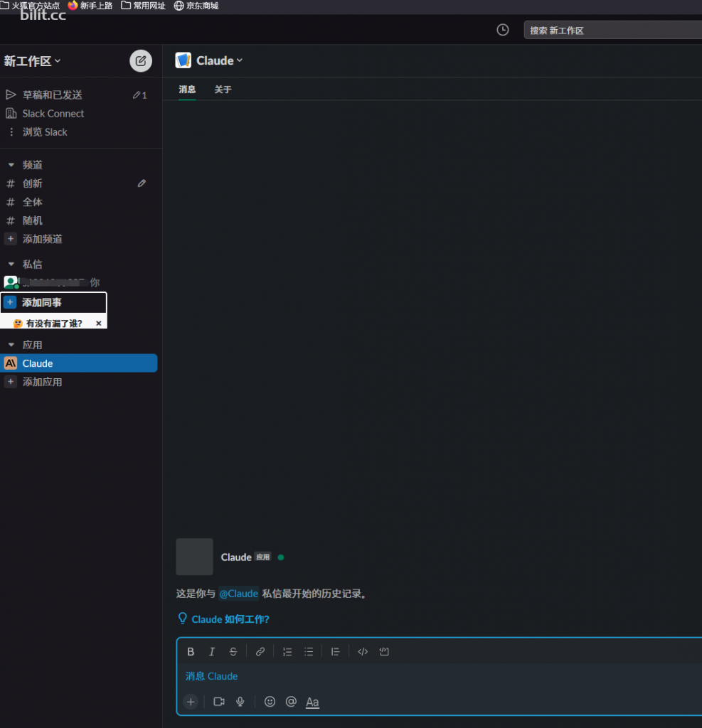
Task: Toggle strikethrough formatting in composer
Action: click(x=233, y=651)
